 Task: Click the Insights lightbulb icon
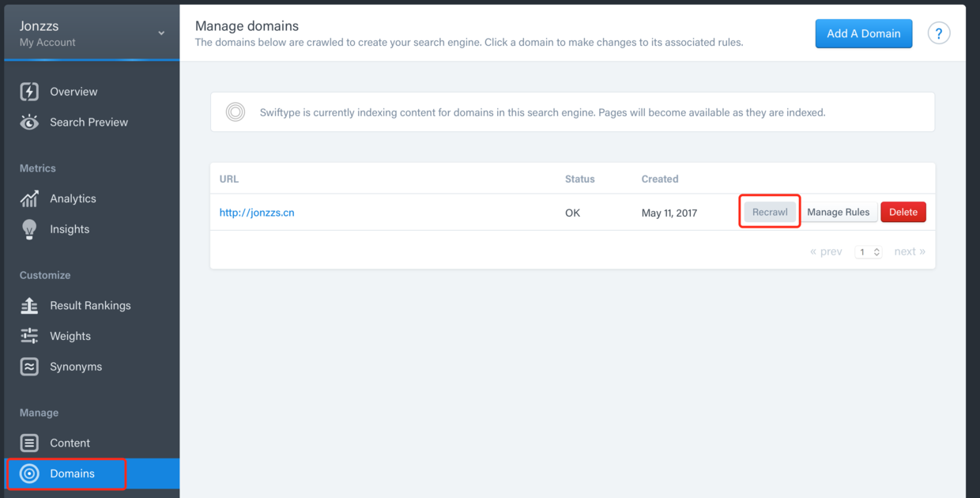coord(29,229)
